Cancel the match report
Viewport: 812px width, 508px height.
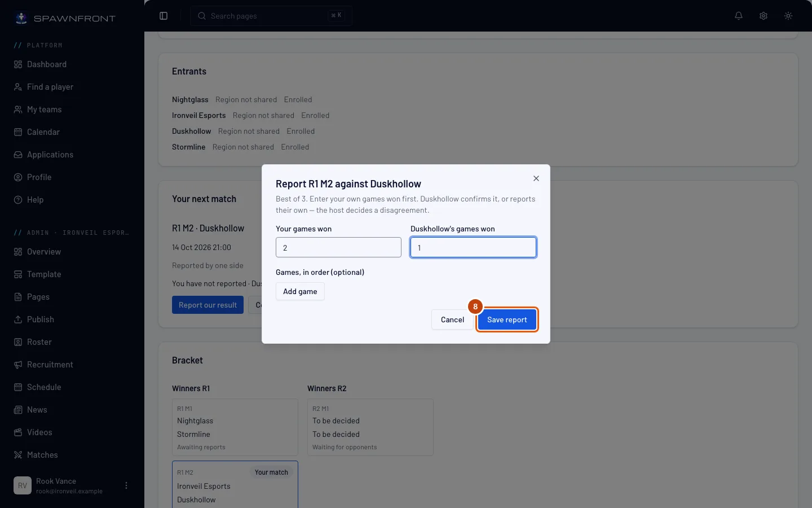coord(452,319)
